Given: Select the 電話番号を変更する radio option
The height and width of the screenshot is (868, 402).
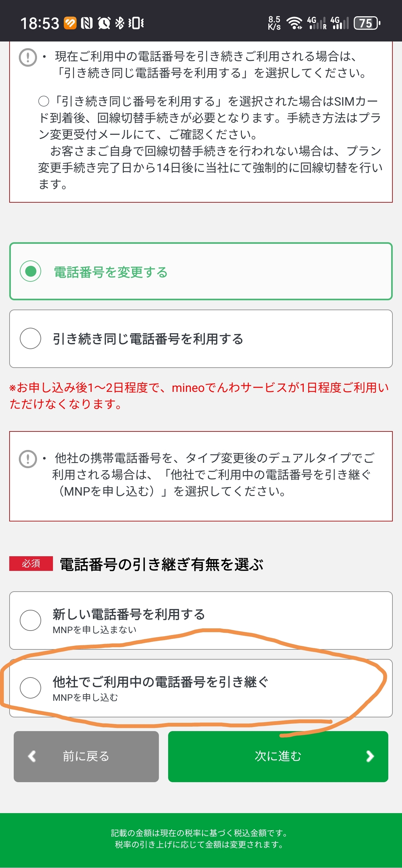Looking at the screenshot, I should 31,271.
